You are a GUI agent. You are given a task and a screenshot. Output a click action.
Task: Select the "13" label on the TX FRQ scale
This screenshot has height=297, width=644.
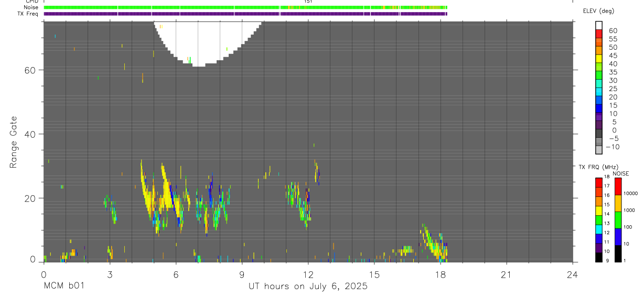point(607,223)
